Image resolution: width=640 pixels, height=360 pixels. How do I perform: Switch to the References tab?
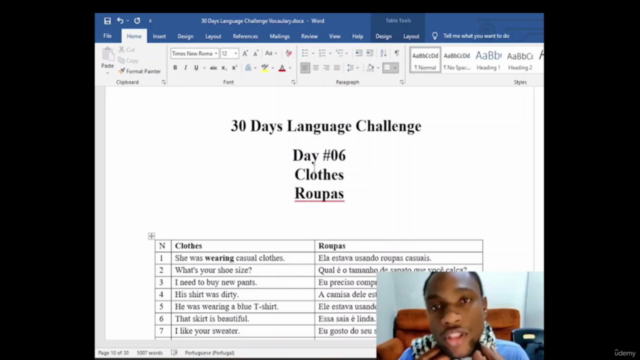tap(245, 36)
